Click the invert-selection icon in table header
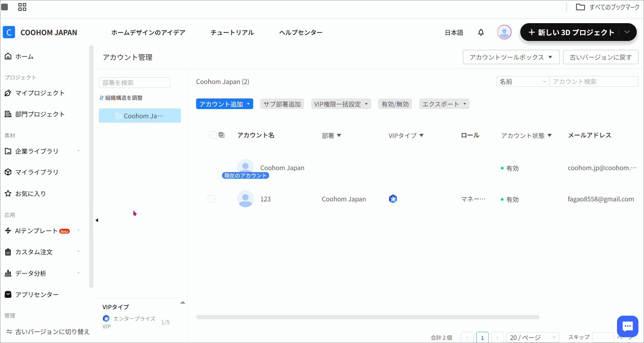Viewport: 644px width, 343px height. [221, 135]
